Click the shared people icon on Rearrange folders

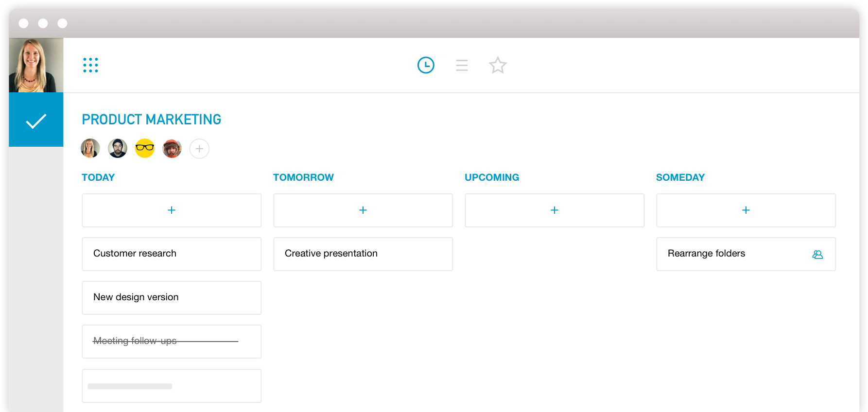pos(817,254)
